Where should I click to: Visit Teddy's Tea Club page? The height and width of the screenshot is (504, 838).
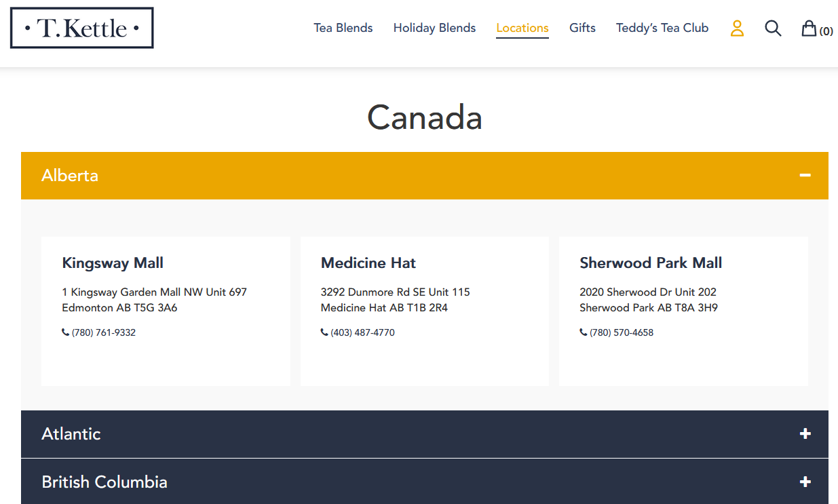tap(662, 28)
